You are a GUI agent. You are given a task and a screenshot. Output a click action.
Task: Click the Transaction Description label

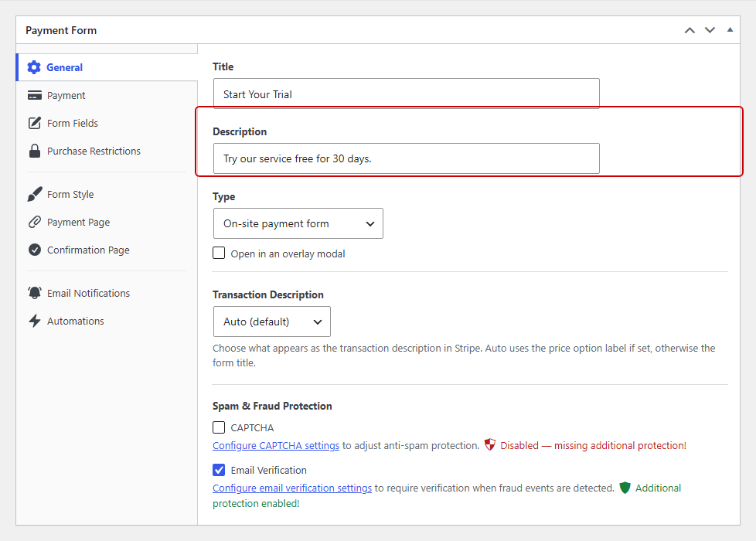[268, 294]
